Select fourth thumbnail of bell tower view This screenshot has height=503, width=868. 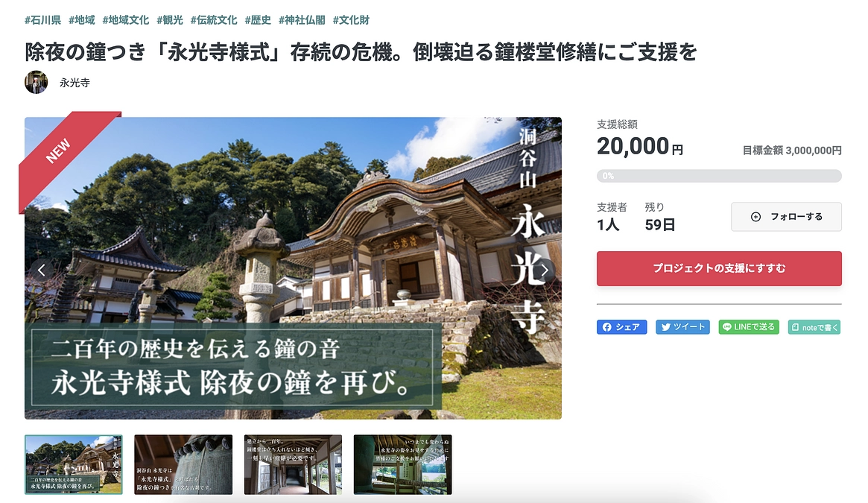click(x=402, y=464)
